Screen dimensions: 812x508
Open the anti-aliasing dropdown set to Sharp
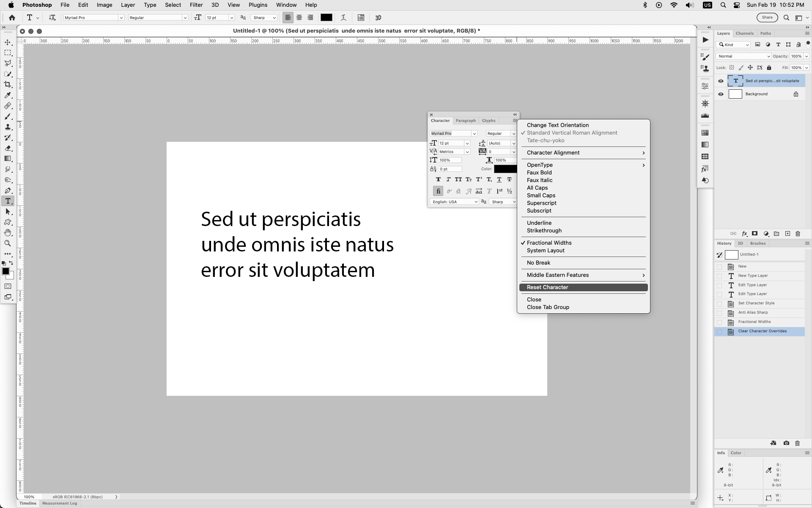263,17
